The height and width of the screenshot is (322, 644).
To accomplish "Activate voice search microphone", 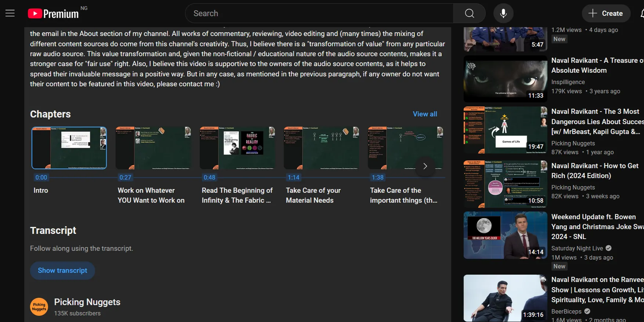I will click(x=503, y=14).
